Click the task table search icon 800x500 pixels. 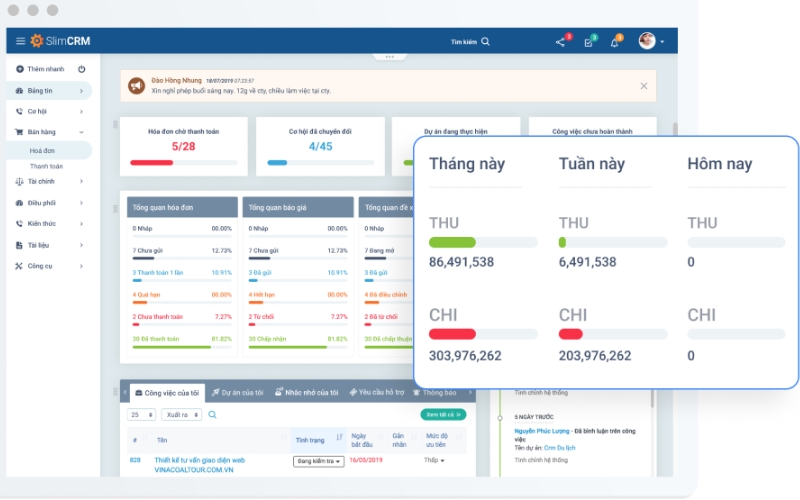(213, 415)
